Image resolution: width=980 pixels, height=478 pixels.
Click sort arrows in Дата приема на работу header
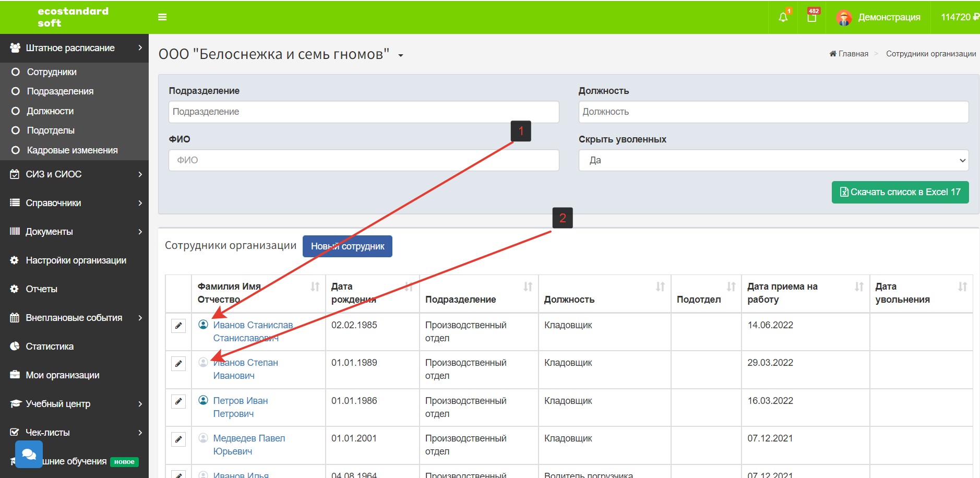coord(859,286)
